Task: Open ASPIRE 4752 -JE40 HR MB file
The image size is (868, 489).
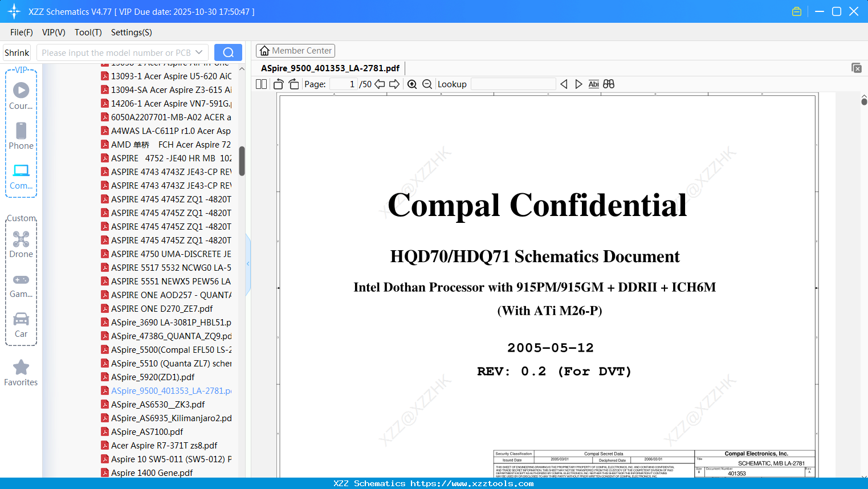Action: pyautogui.click(x=166, y=158)
